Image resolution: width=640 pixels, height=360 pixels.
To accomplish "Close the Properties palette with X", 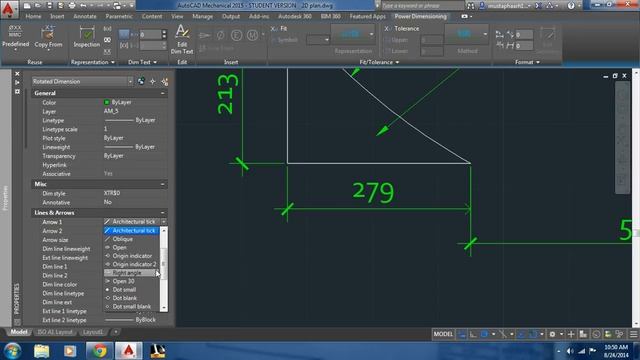I will point(17,74).
